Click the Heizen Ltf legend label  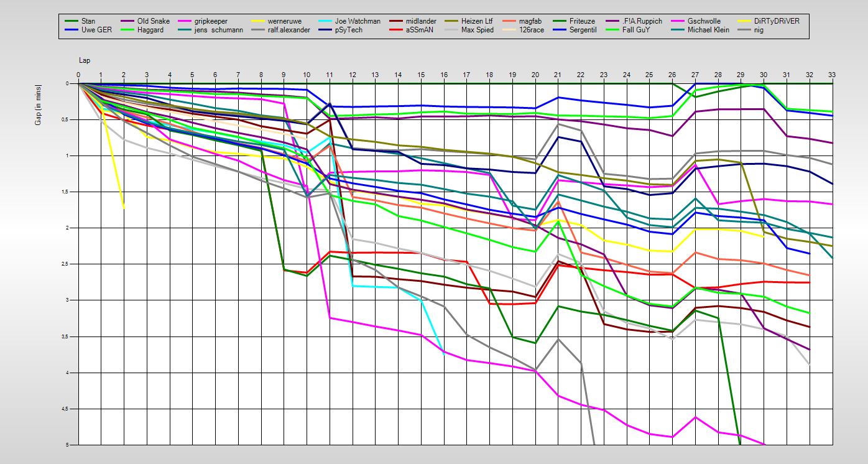point(477,21)
